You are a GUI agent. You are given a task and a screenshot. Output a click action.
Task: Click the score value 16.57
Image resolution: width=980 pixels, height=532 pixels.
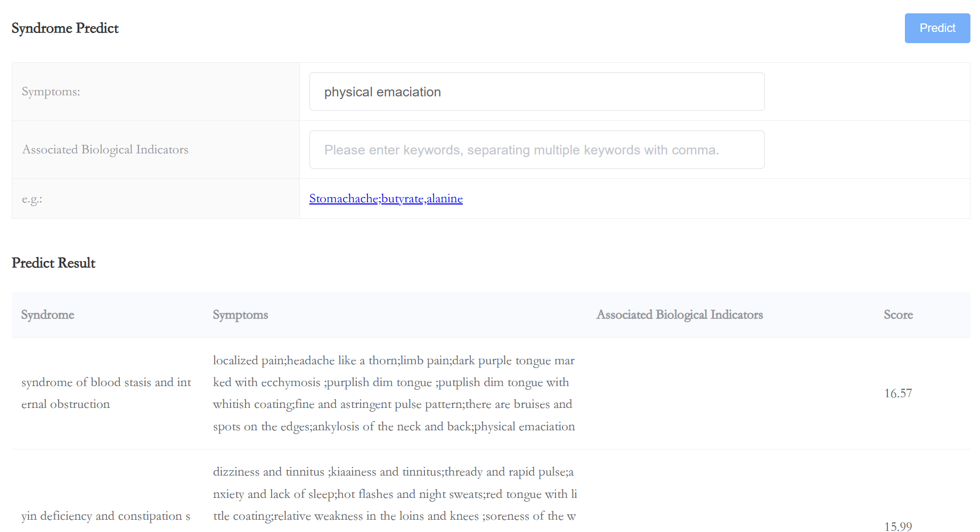pos(898,394)
